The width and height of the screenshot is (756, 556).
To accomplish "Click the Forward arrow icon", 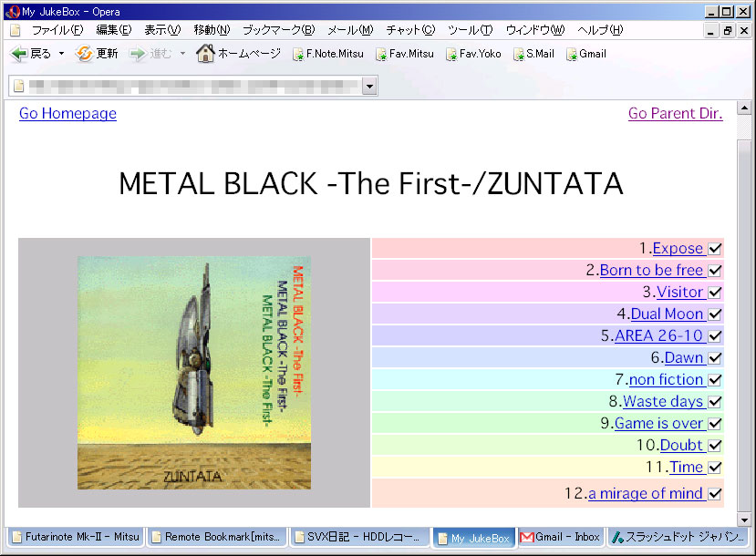I will [x=138, y=54].
